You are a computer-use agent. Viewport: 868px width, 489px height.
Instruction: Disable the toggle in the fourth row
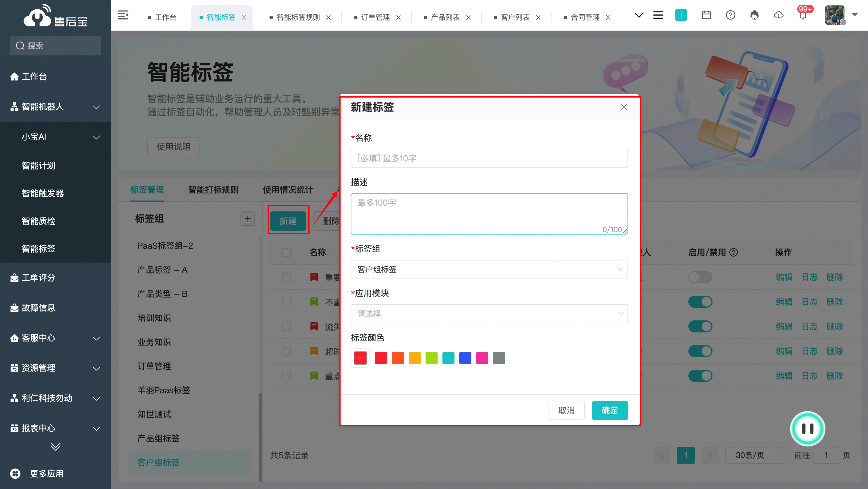coord(700,351)
